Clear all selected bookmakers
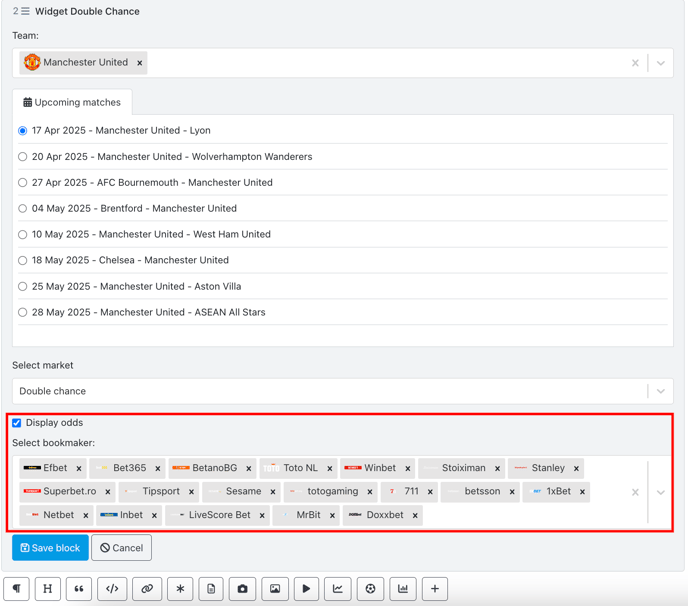688x606 pixels. pos(635,492)
